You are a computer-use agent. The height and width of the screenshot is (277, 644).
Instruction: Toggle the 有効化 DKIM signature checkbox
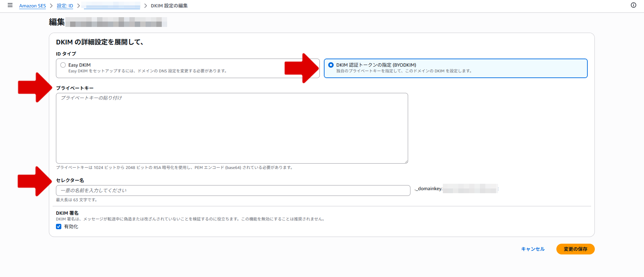click(x=59, y=227)
